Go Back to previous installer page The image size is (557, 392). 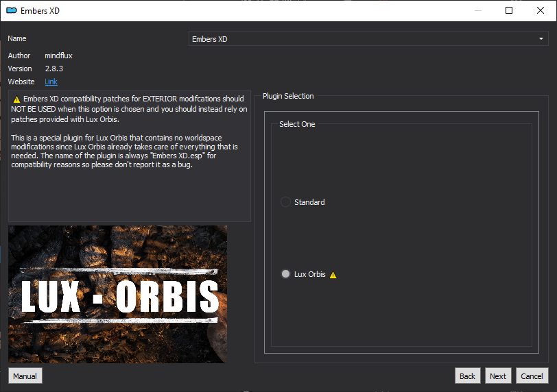(467, 376)
